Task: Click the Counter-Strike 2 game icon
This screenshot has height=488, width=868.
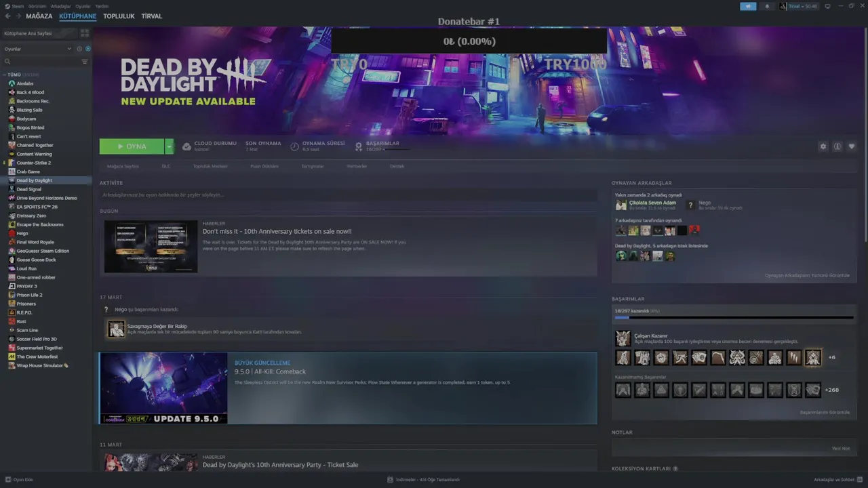Action: (12, 163)
